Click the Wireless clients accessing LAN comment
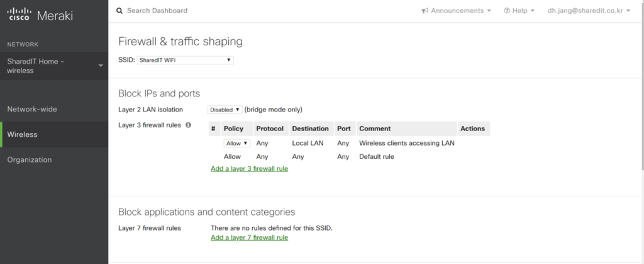 coord(406,144)
